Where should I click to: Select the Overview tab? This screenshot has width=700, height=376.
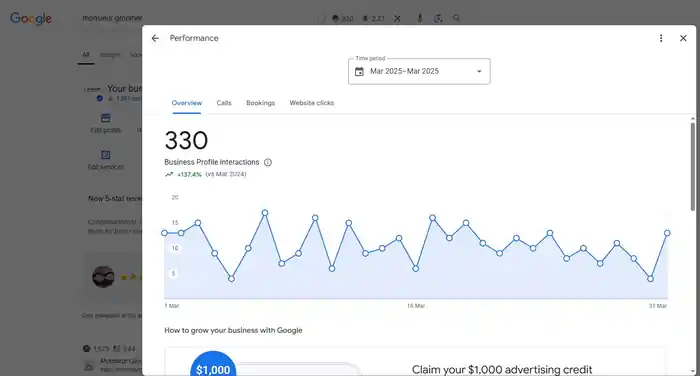[187, 103]
